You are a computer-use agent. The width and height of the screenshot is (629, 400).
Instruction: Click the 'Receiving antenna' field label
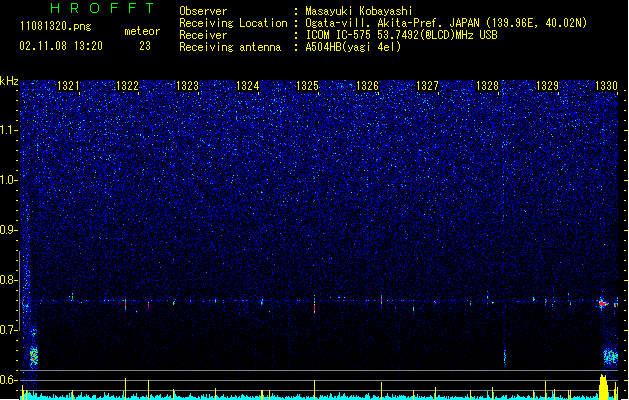230,47
